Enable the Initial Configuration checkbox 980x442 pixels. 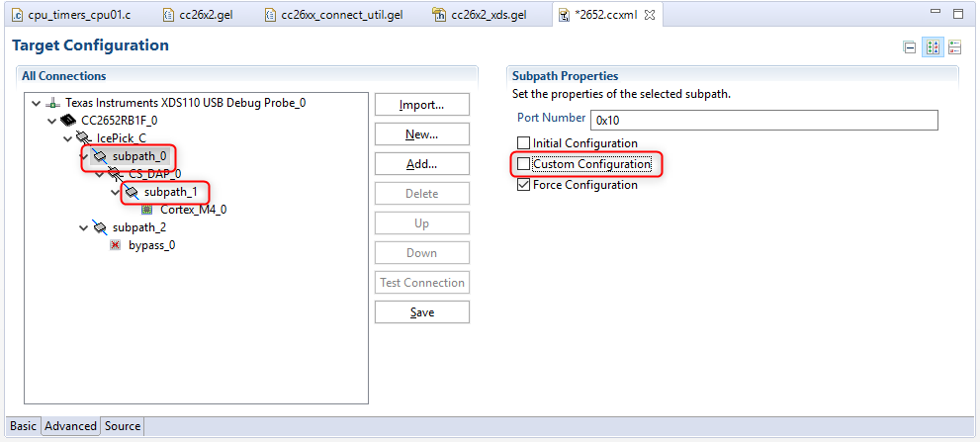(523, 143)
